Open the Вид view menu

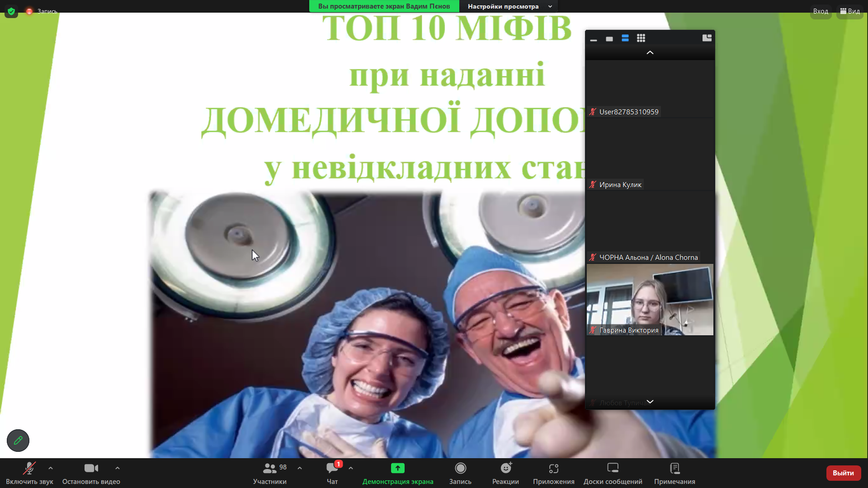coord(850,11)
